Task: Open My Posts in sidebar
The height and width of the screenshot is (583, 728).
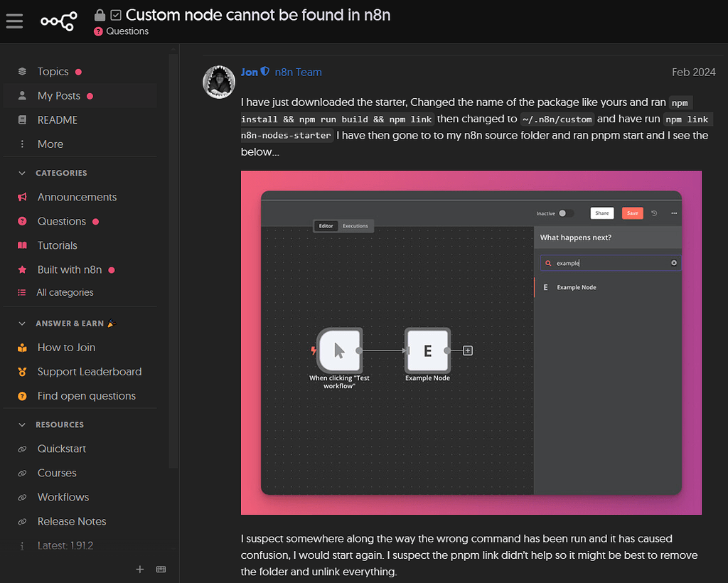Action: point(58,96)
